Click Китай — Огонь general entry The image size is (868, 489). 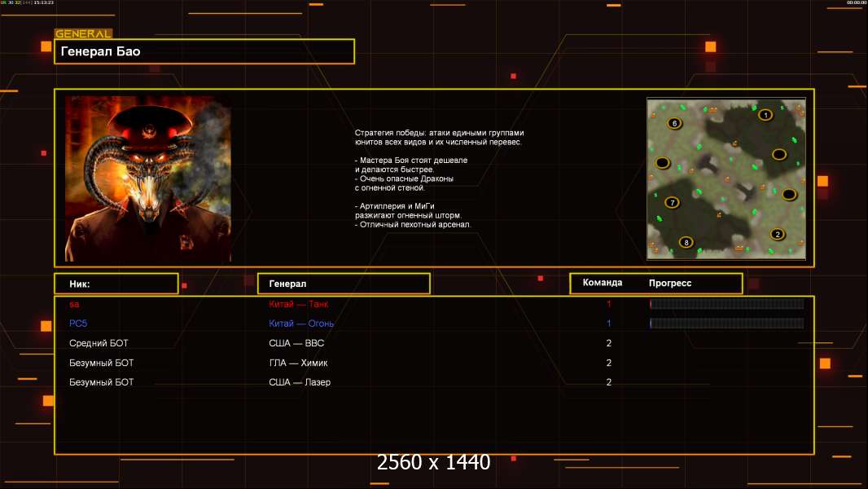(x=301, y=324)
